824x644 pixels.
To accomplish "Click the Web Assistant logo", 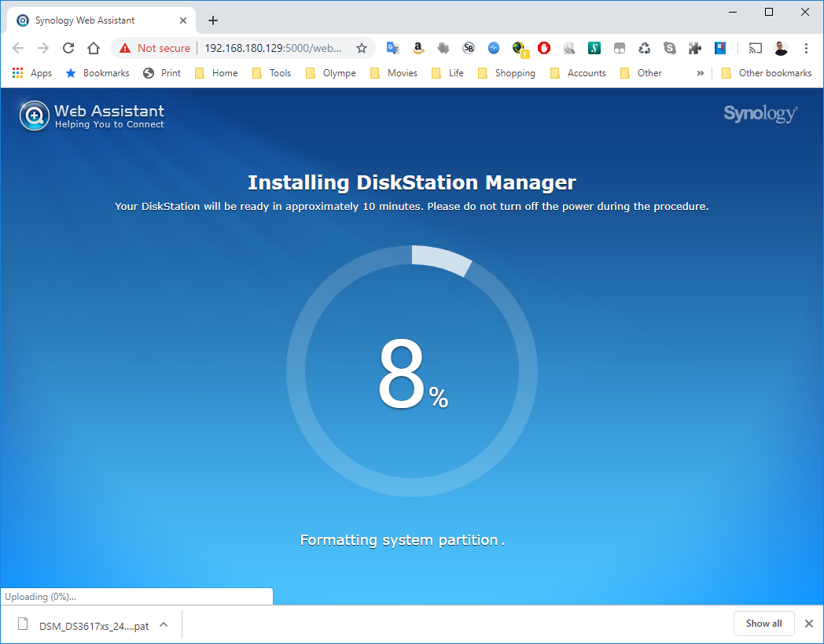I will pyautogui.click(x=92, y=116).
